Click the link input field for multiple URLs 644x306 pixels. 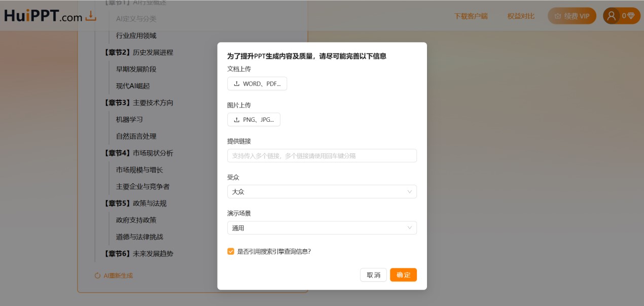point(321,155)
